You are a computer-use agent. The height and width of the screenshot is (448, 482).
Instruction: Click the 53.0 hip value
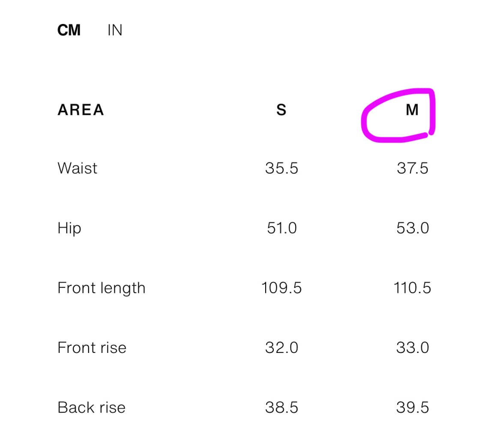pos(412,228)
